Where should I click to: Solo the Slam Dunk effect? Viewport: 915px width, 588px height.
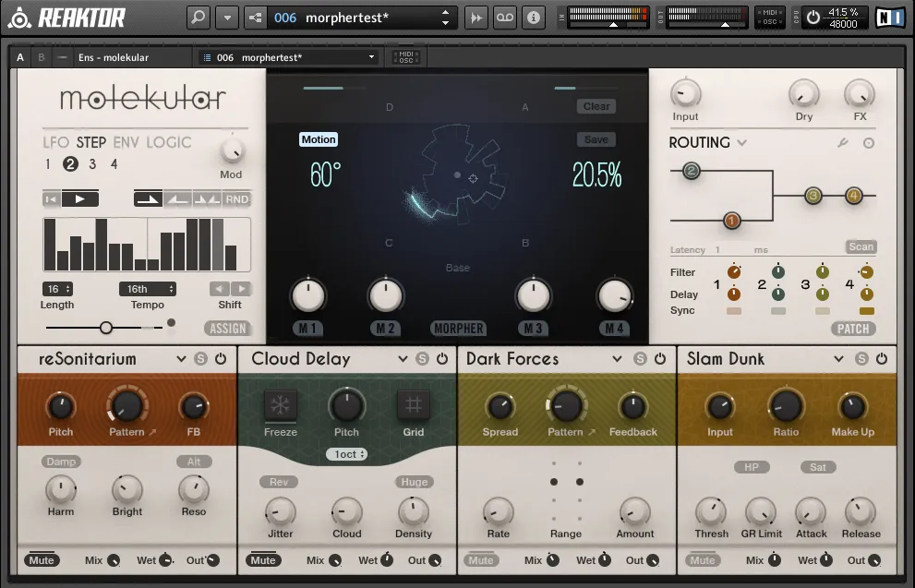point(861,359)
